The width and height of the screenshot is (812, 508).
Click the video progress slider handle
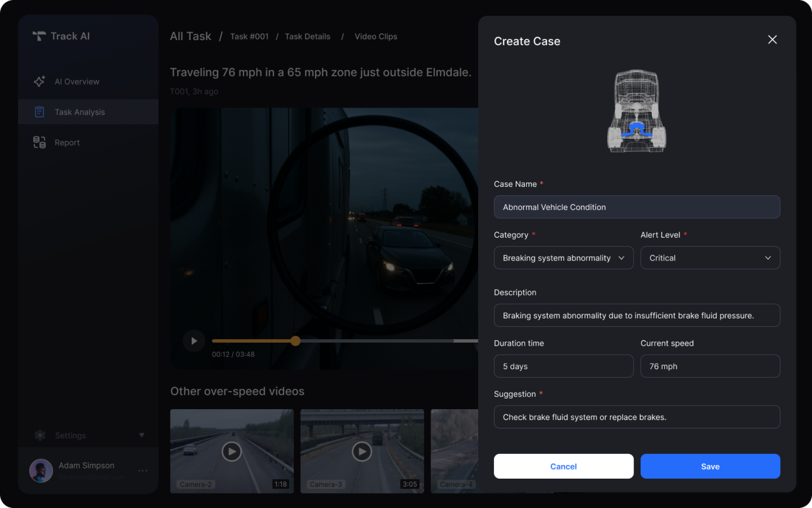[295, 341]
